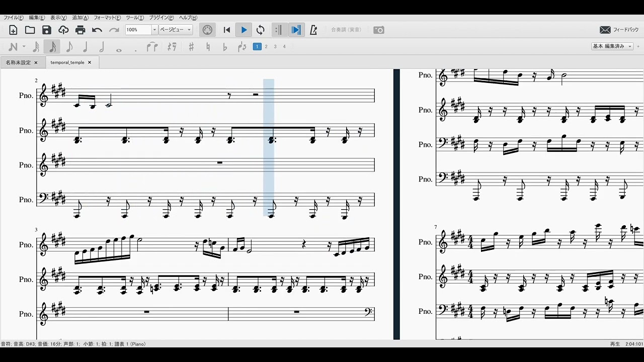Image resolution: width=644 pixels, height=362 pixels.
Task: Close the temporal_temple tab
Action: tap(90, 62)
